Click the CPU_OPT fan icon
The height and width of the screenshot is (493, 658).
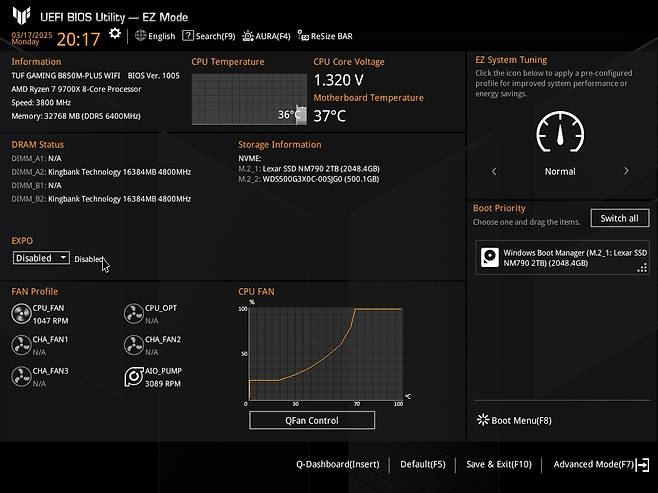134,315
